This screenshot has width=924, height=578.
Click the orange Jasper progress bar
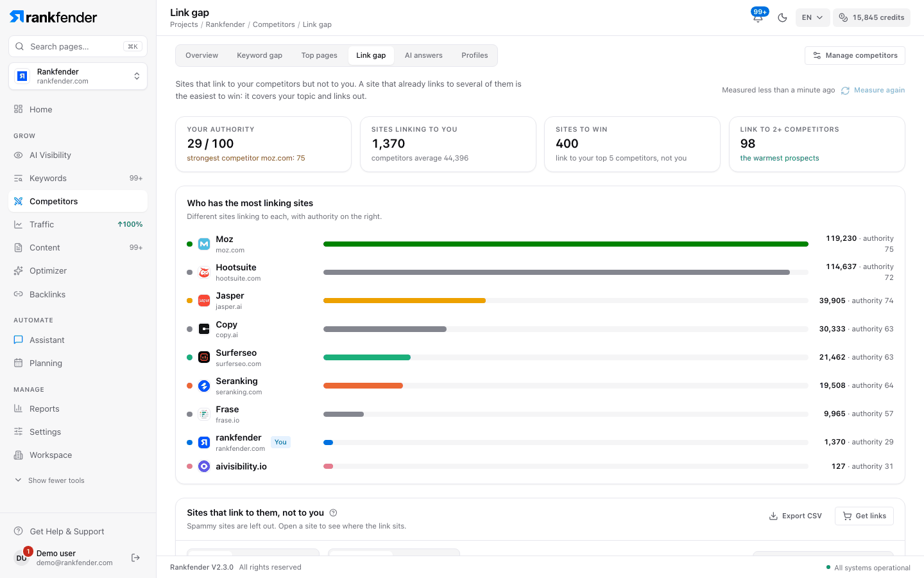tap(404, 301)
